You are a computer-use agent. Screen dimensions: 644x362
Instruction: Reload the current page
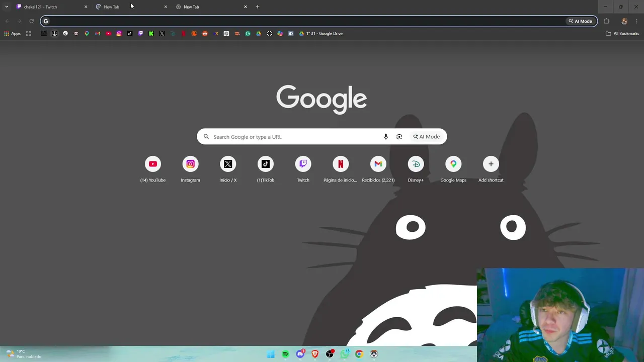click(x=31, y=21)
